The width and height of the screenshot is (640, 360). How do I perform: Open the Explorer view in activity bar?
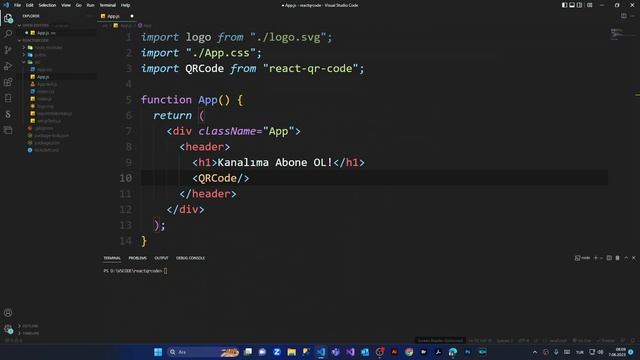click(x=8, y=18)
